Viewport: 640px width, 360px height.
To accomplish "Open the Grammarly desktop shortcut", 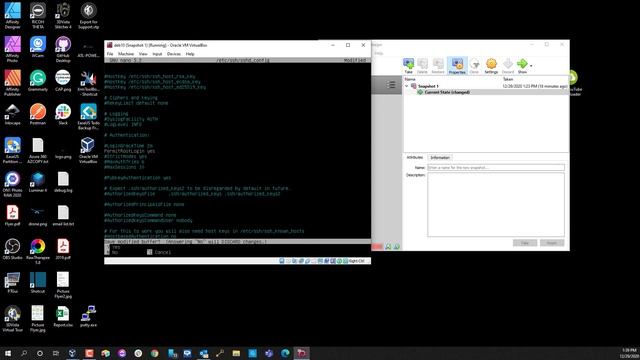I will coord(38,80).
